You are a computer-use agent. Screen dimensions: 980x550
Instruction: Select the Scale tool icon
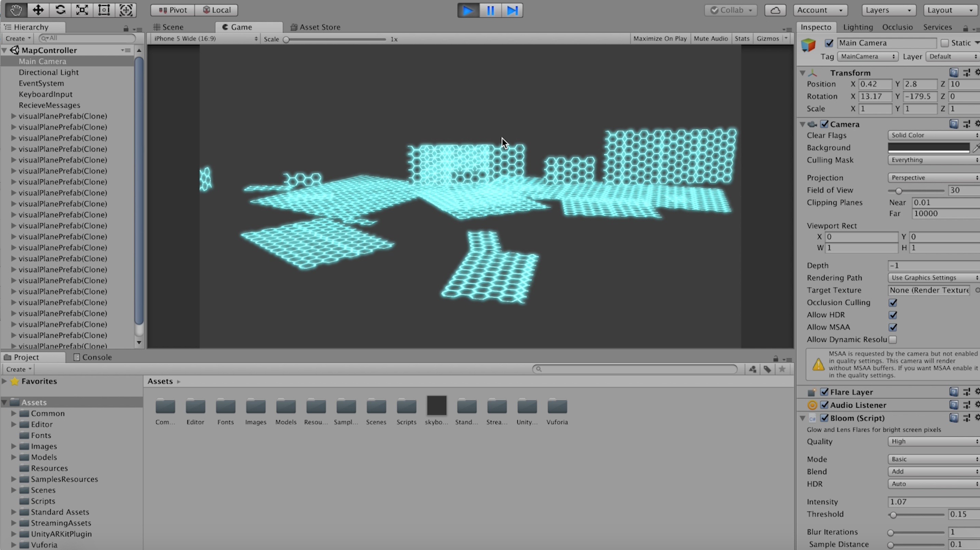click(x=82, y=10)
